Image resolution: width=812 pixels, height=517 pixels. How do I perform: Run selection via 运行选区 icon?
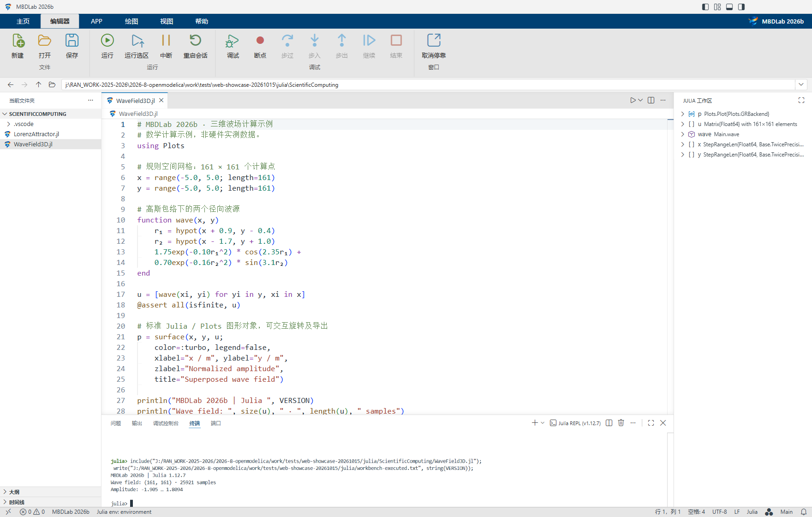(x=137, y=41)
